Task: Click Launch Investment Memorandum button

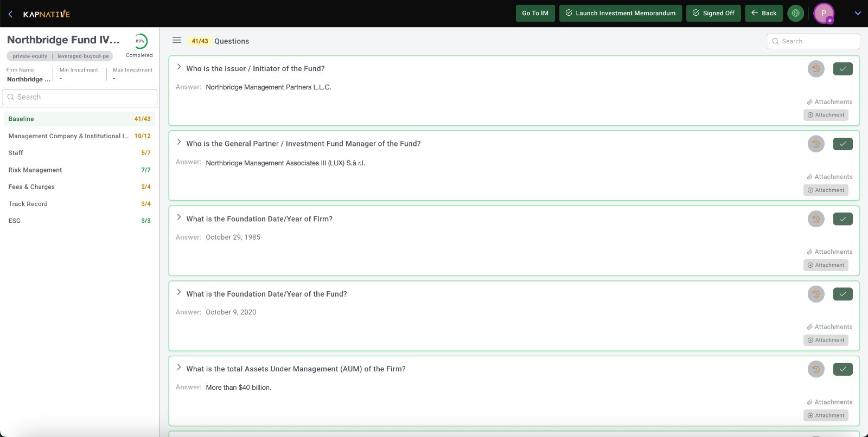Action: point(621,13)
